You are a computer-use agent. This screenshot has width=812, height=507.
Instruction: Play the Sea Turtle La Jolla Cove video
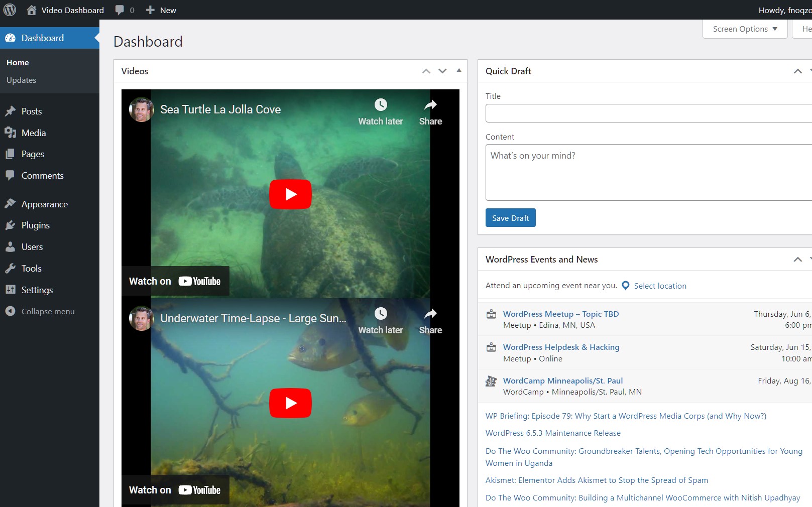pyautogui.click(x=290, y=194)
